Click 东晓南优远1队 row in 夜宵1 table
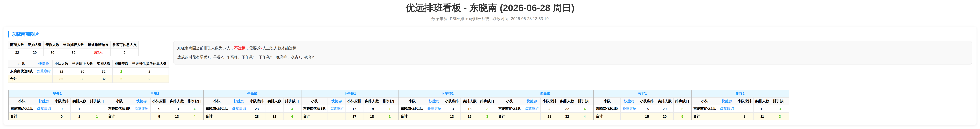The height and width of the screenshot is (129, 980). pyautogui.click(x=607, y=109)
